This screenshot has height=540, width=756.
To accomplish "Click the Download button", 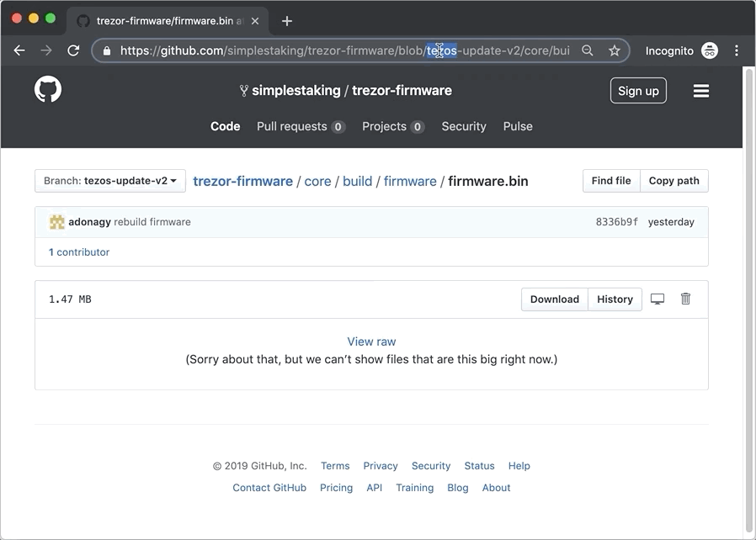I will click(555, 299).
